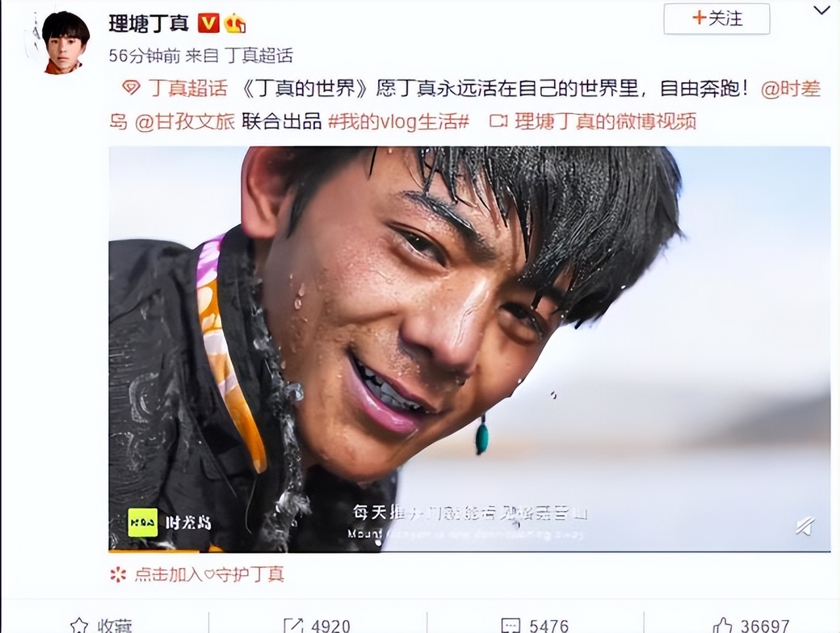The image size is (840, 633).
Task: Play the 丁真的世界 video
Action: click(469, 349)
